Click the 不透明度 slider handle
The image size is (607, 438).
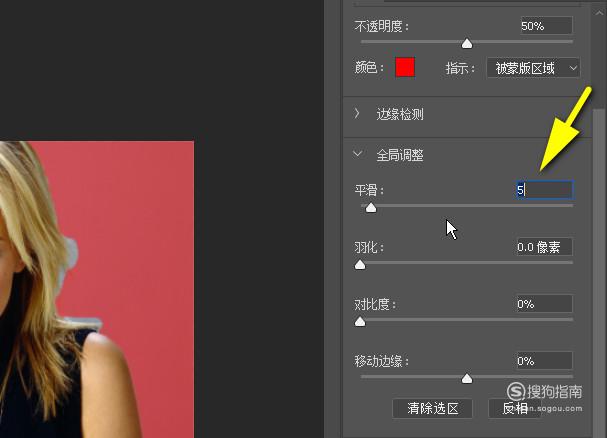[467, 43]
